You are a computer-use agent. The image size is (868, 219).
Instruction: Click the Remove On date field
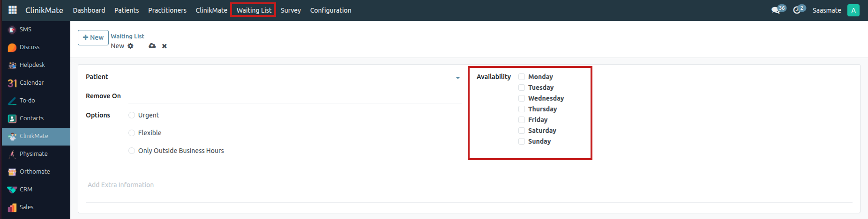tap(294, 96)
